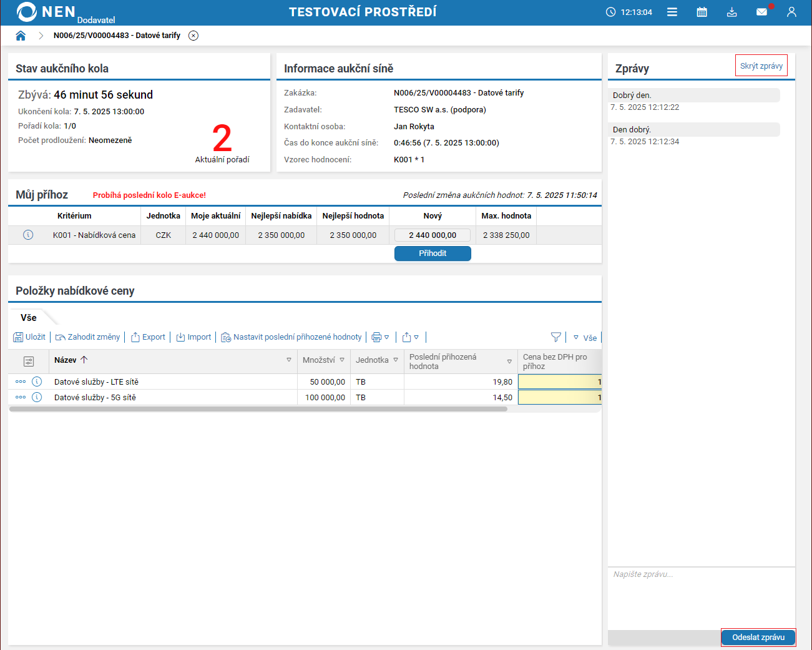Click the home icon in breadcrumb
Image resolution: width=812 pixels, height=650 pixels.
pyautogui.click(x=21, y=36)
